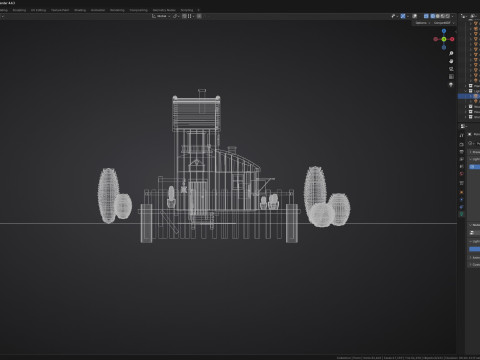The width and height of the screenshot is (480, 360).
Task: Open the Global transform orientation dropdown
Action: (x=161, y=16)
